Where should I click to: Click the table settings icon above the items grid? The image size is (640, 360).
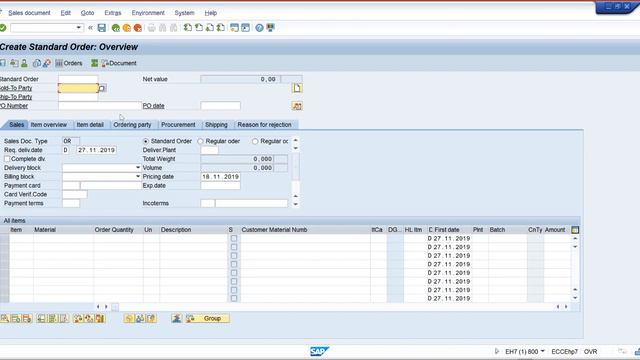(x=575, y=230)
